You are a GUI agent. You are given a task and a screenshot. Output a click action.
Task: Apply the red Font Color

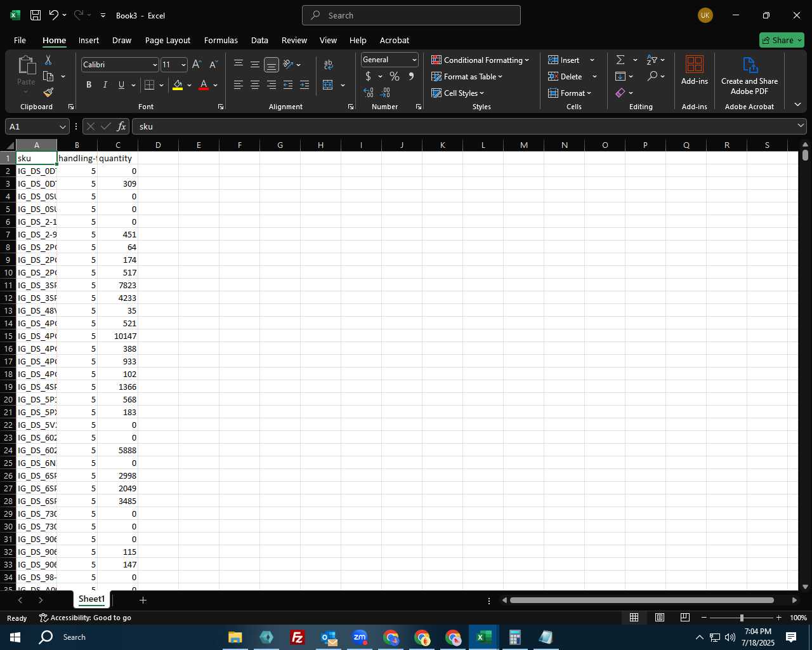(x=204, y=85)
